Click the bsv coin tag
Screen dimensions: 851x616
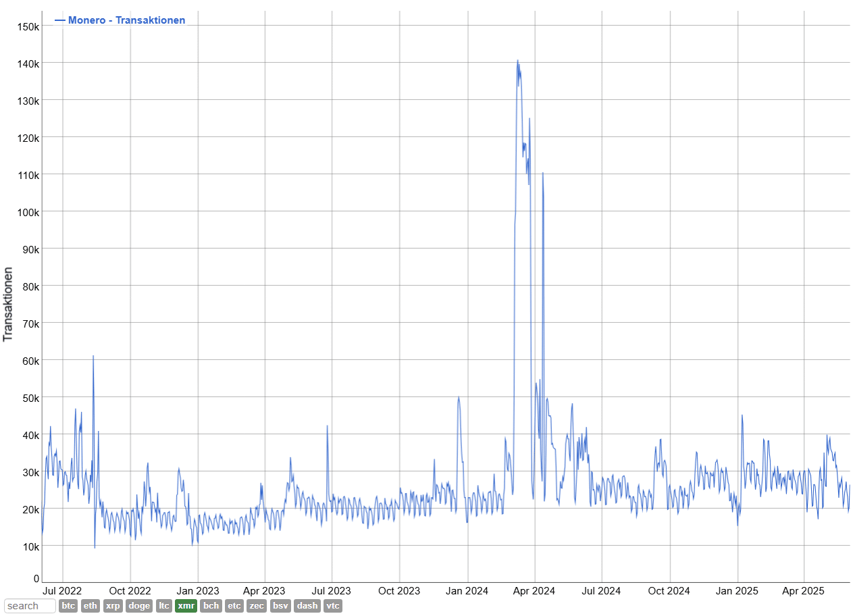[280, 606]
